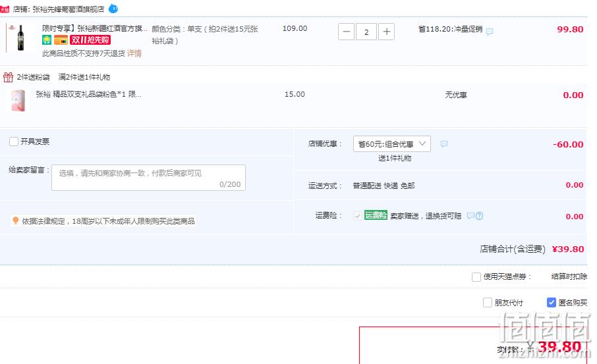The image size is (597, 364).
Task: Click the orange credit card icon under title
Action: (x=61, y=40)
